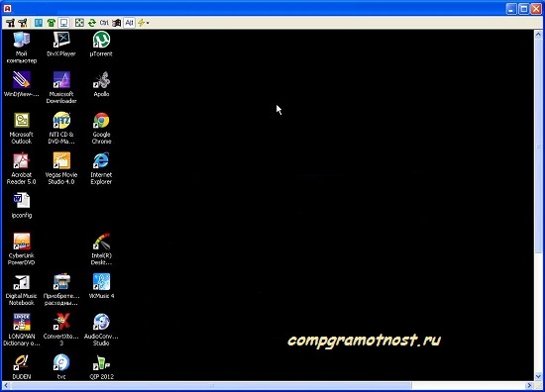Minimize the remote desktop window
The image size is (545, 392).
click(511, 9)
